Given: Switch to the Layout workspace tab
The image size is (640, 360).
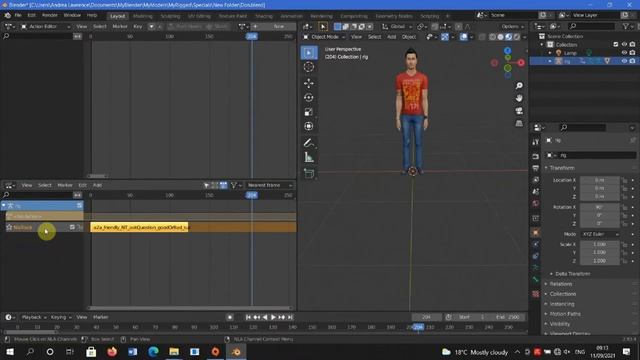Looking at the screenshot, I should point(118,16).
